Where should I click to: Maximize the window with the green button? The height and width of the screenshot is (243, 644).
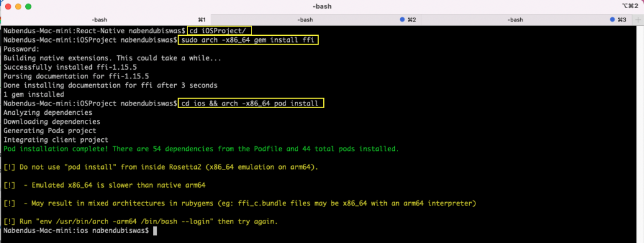coord(28,6)
